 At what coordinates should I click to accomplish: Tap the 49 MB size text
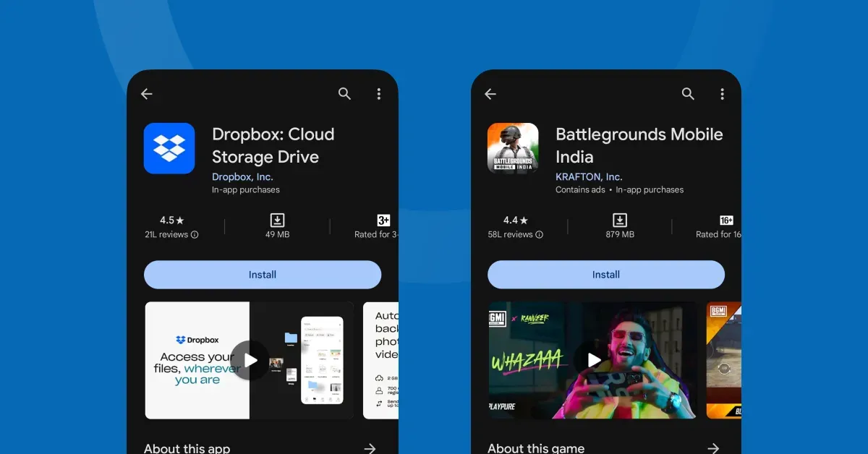(x=277, y=235)
